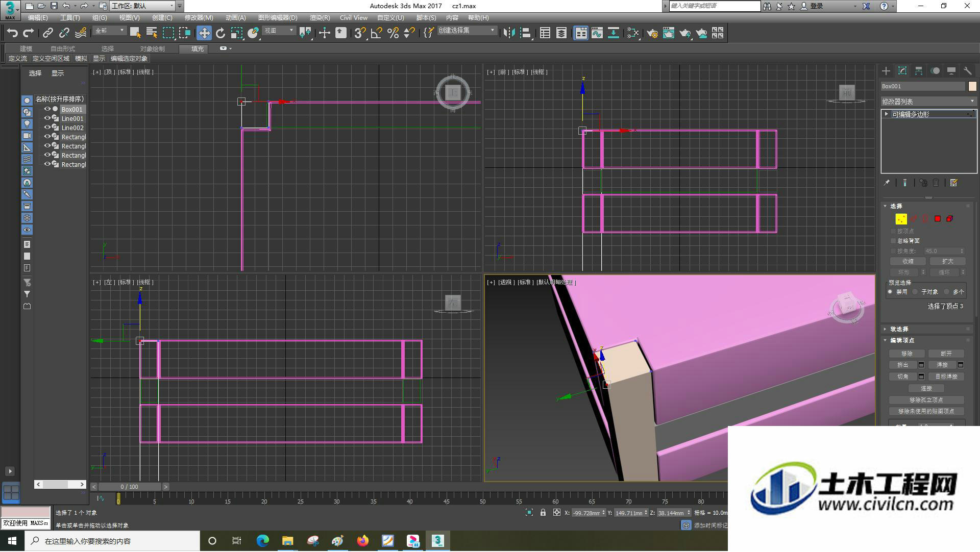
Task: Toggle the Percent Snap button
Action: pyautogui.click(x=393, y=33)
